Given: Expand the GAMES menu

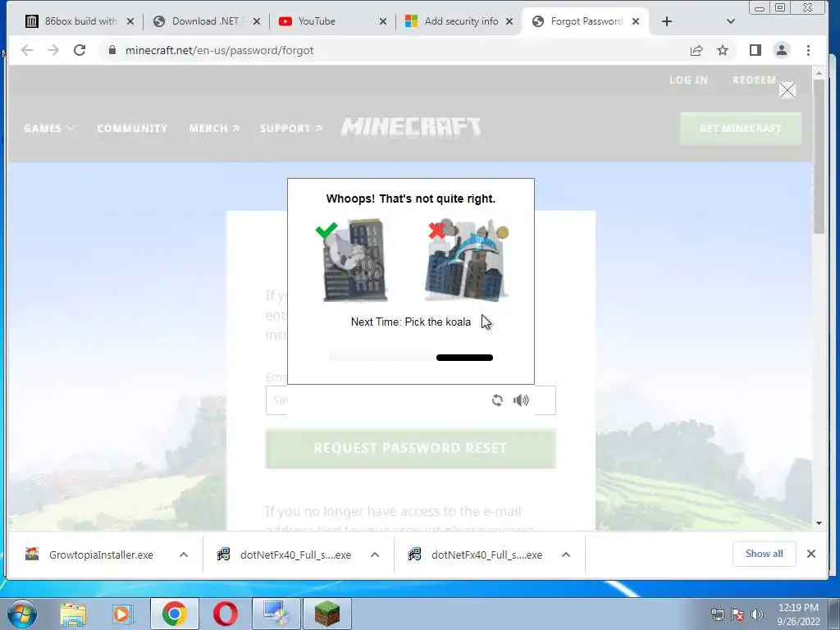Looking at the screenshot, I should (48, 129).
